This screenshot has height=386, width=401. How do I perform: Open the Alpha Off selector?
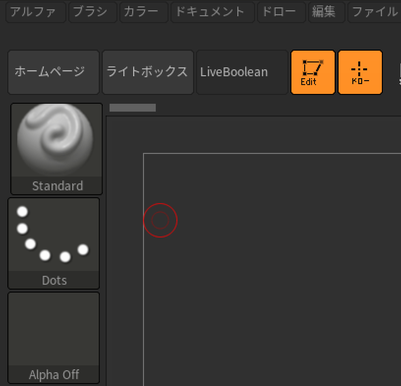[54, 338]
